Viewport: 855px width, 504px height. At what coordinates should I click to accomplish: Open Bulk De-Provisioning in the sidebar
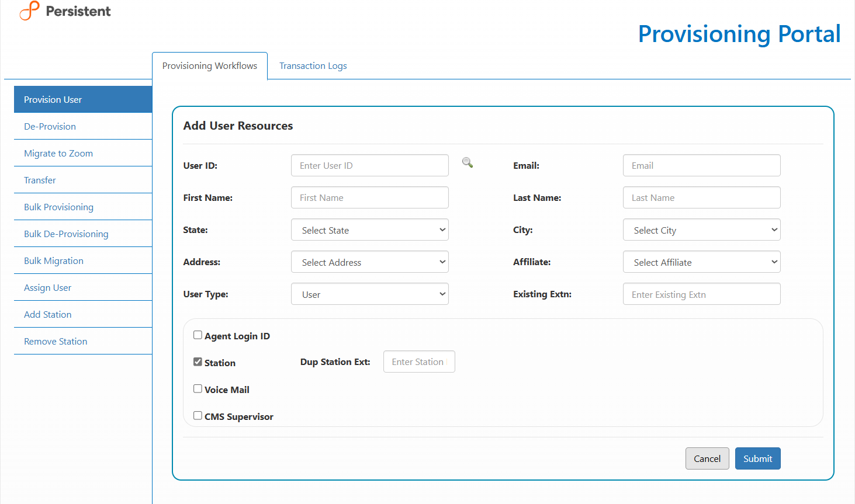click(83, 234)
